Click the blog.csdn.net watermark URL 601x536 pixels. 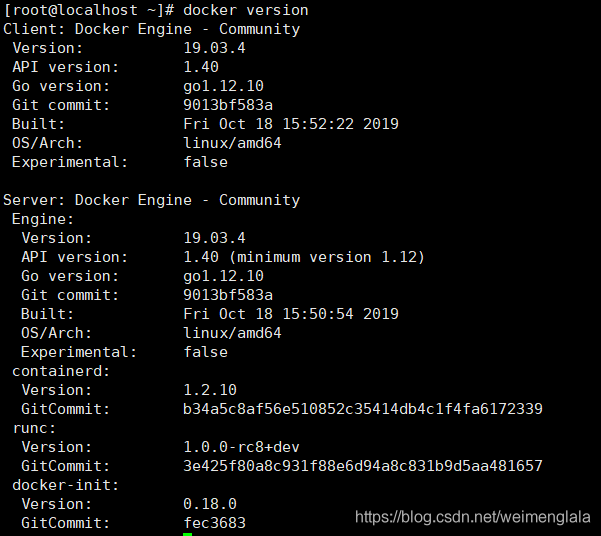point(474,517)
